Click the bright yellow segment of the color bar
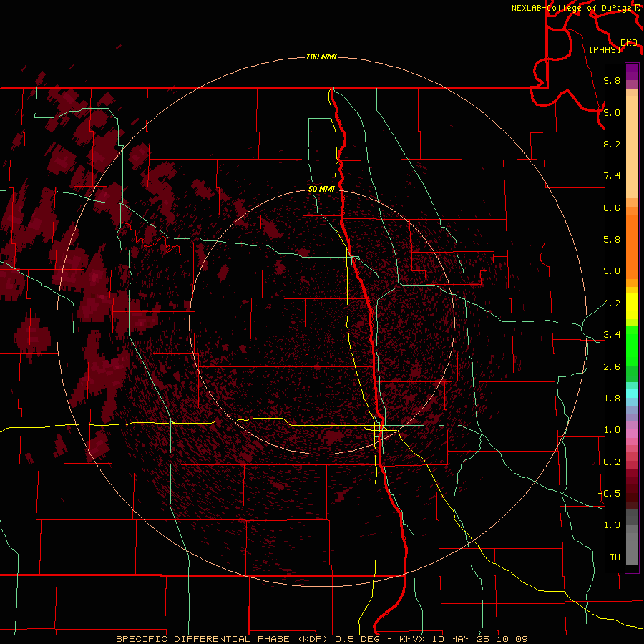 tap(632, 306)
